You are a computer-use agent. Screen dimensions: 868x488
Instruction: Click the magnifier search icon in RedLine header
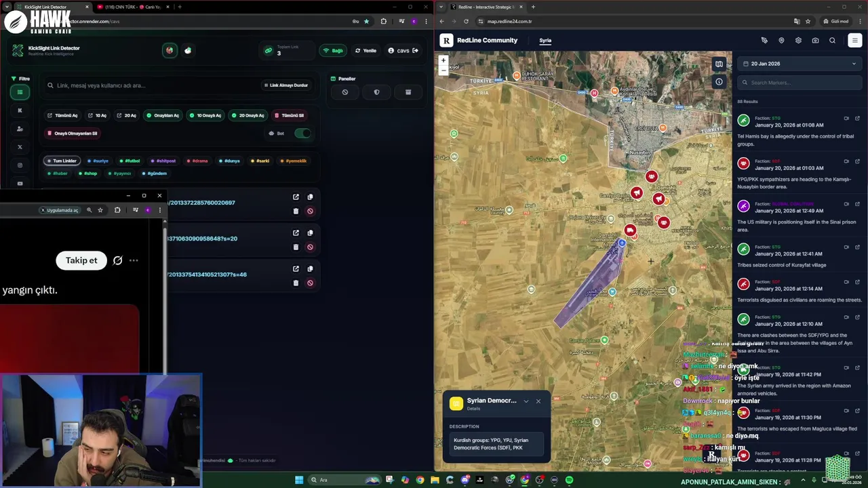tap(832, 41)
